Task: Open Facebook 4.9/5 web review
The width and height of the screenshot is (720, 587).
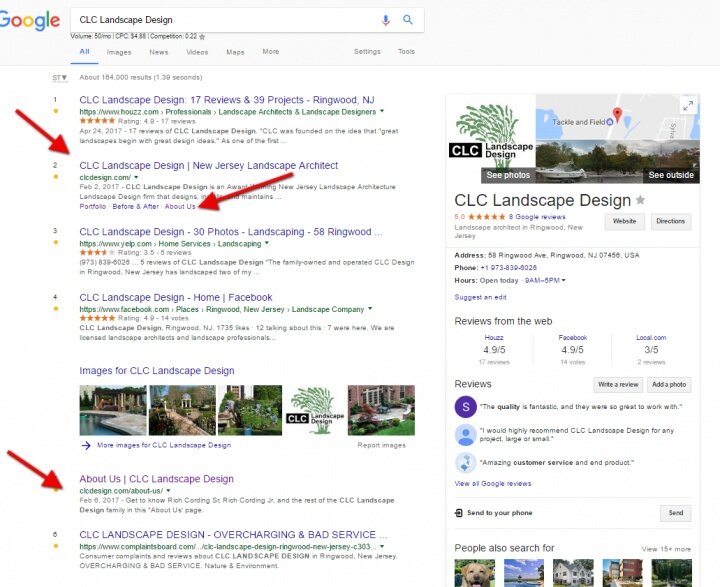Action: click(x=573, y=350)
